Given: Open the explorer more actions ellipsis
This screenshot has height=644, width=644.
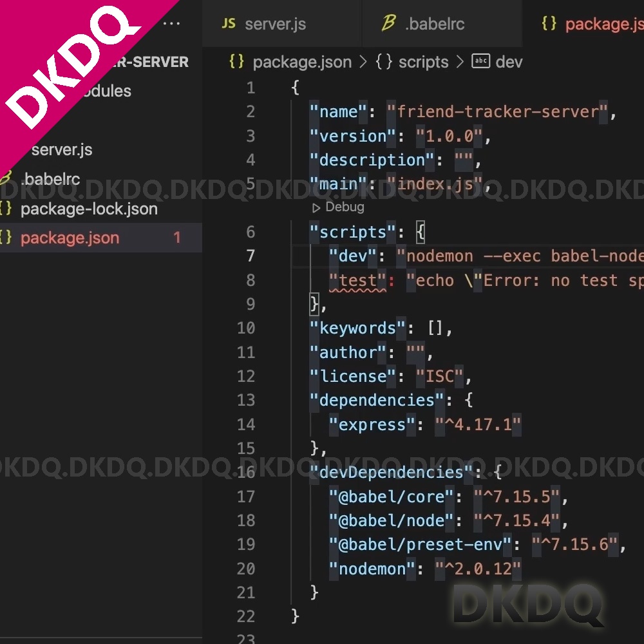Looking at the screenshot, I should tap(171, 23).
